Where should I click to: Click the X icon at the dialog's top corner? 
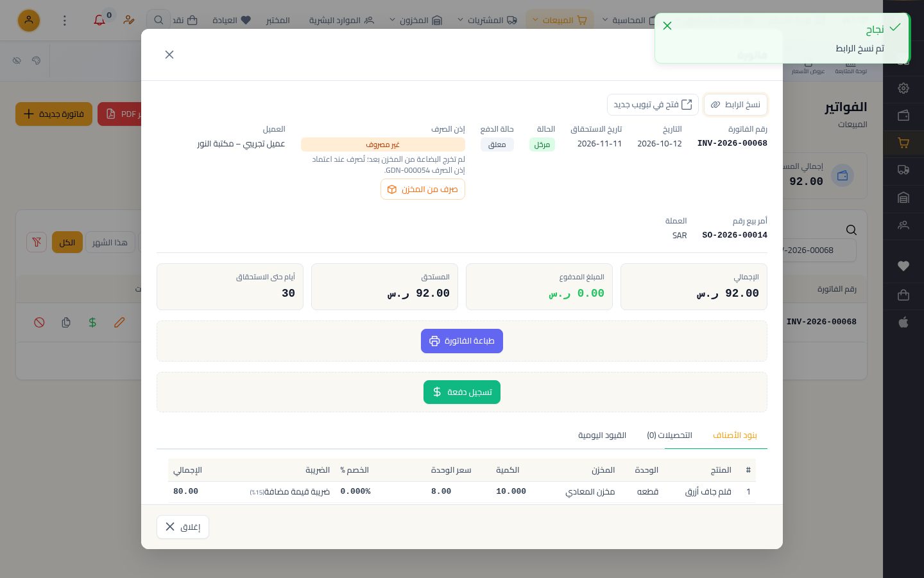point(169,55)
